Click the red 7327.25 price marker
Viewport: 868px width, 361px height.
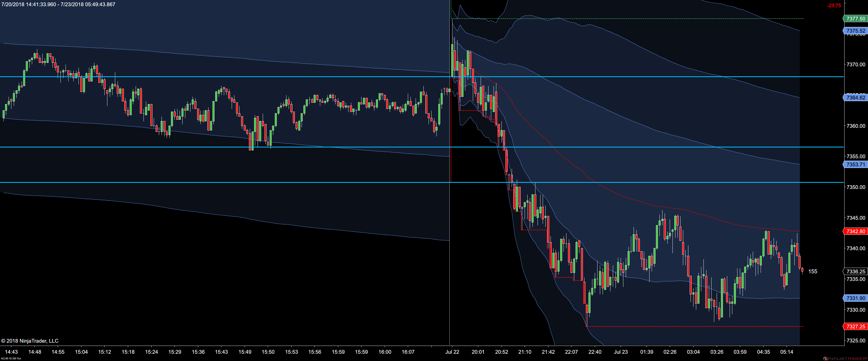coord(855,327)
